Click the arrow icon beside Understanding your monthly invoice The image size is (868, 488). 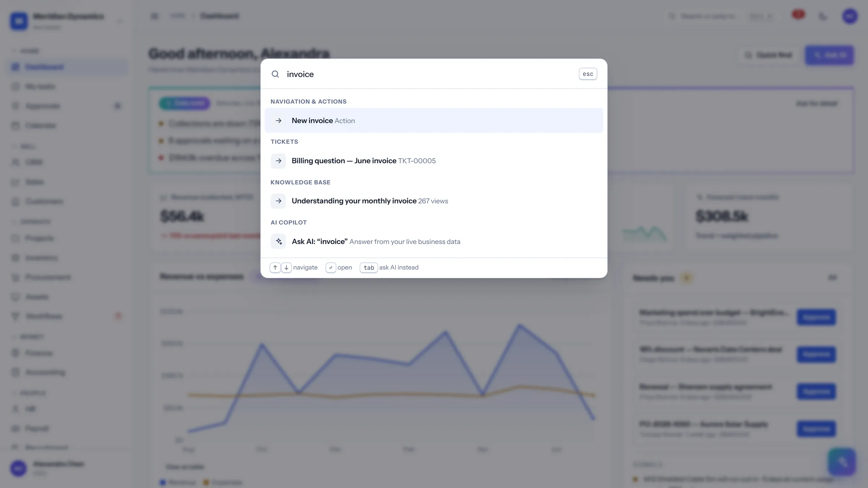tap(278, 201)
